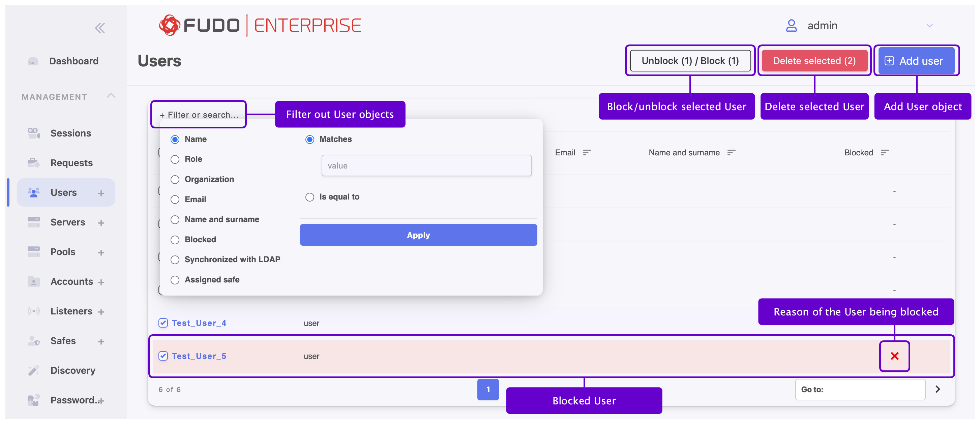Image resolution: width=980 pixels, height=427 pixels.
Task: Click the plus icon next to Safes
Action: tap(101, 341)
